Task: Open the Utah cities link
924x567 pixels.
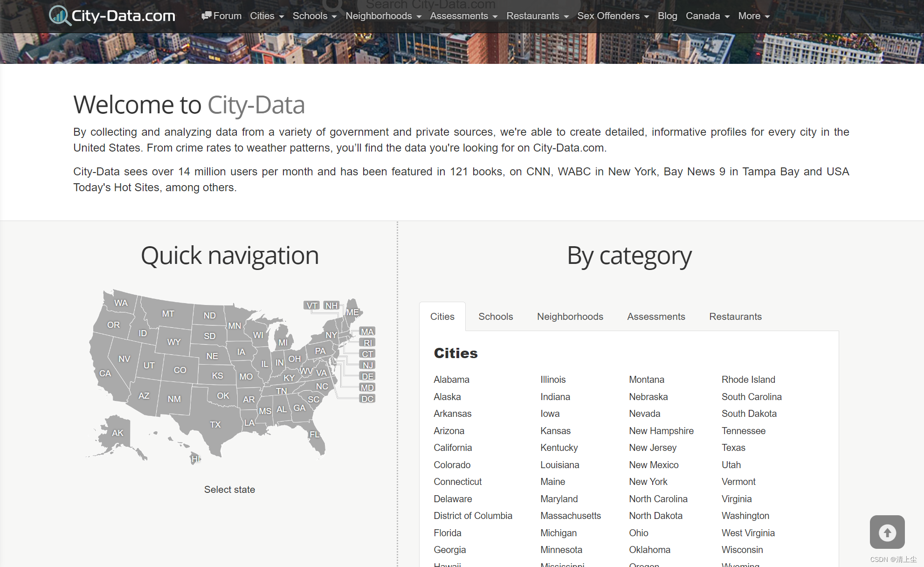Action: [731, 465]
